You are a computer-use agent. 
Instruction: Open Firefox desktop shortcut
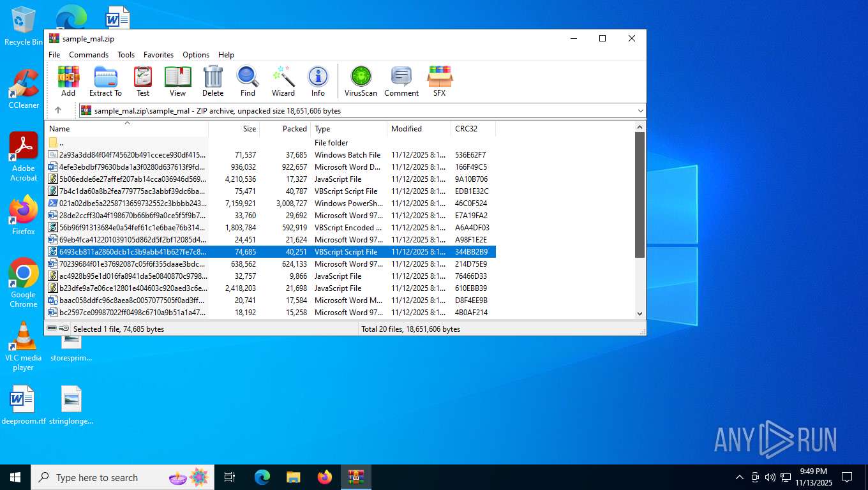[24, 215]
